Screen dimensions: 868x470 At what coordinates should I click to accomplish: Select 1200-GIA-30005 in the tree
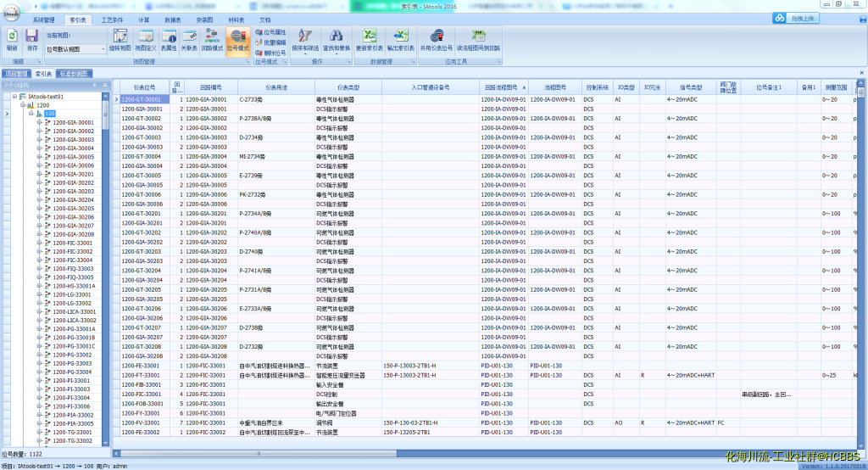click(73, 157)
